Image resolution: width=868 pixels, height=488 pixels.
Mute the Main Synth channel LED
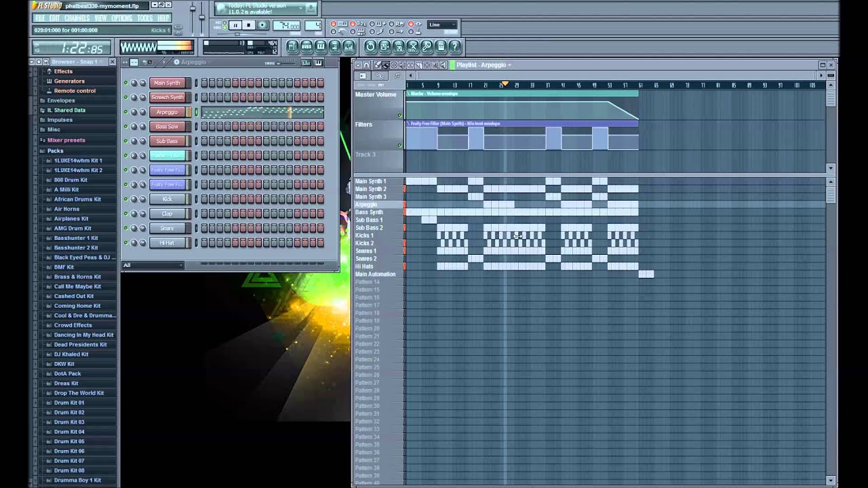click(x=125, y=83)
